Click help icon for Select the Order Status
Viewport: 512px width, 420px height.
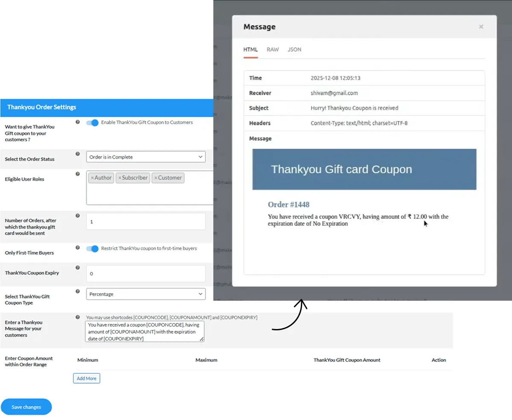(78, 154)
